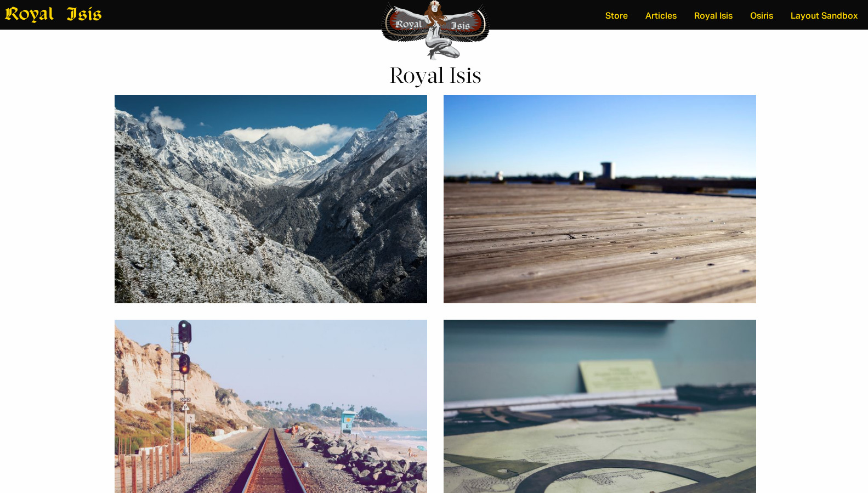This screenshot has height=493, width=868.
Task: Click the left wing labeled Royal on emblem
Action: (x=407, y=24)
